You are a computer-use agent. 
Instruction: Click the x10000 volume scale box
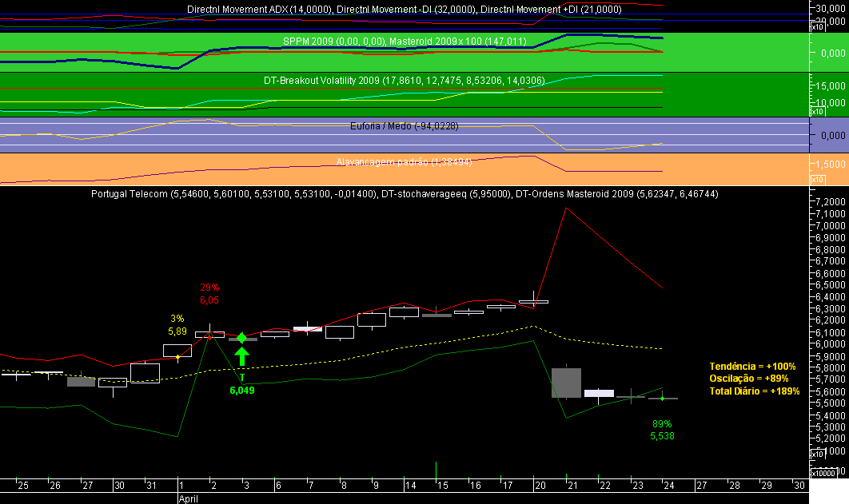[x=823, y=473]
